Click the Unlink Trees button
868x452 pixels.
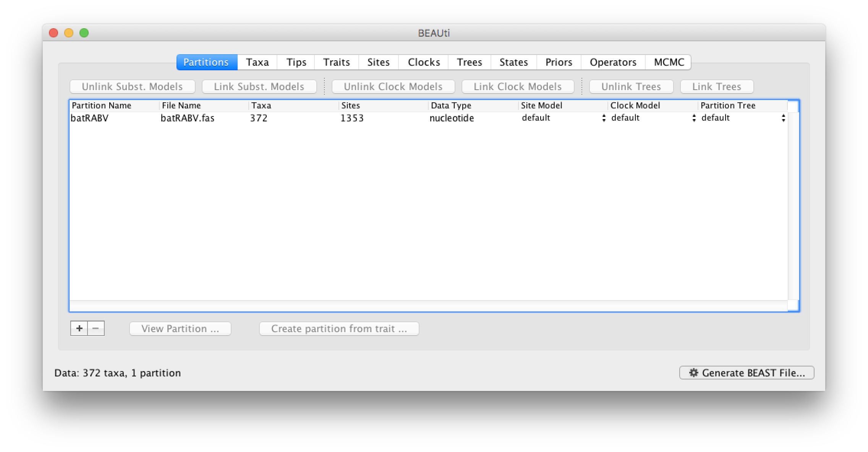[631, 87]
